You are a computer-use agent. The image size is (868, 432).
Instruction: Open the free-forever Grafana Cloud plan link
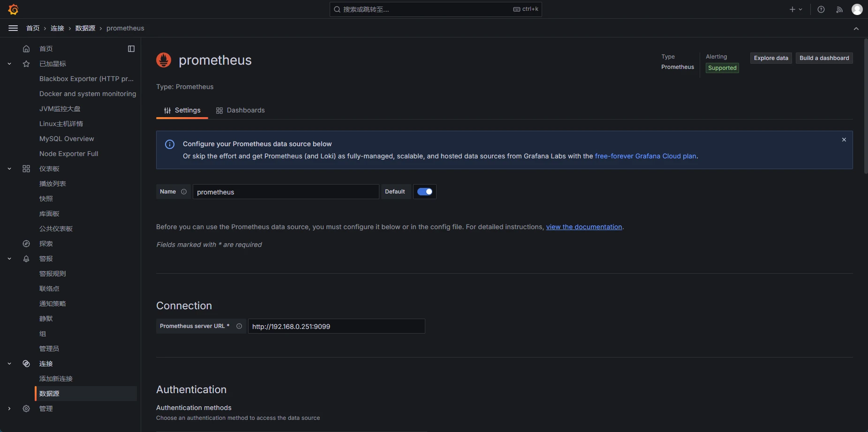click(x=645, y=156)
